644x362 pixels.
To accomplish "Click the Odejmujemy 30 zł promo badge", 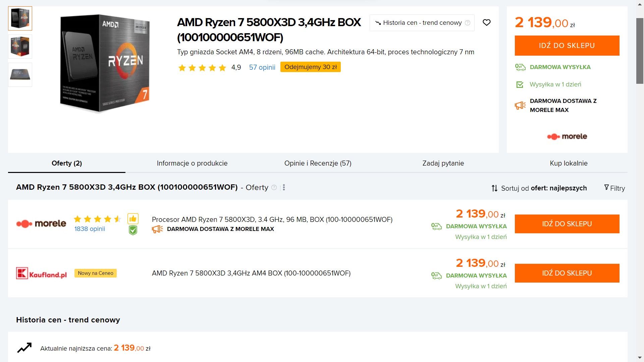I will [x=310, y=67].
